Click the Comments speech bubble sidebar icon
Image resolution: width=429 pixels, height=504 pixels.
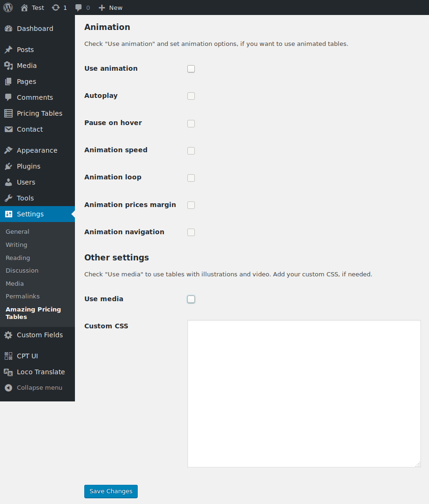(9, 97)
